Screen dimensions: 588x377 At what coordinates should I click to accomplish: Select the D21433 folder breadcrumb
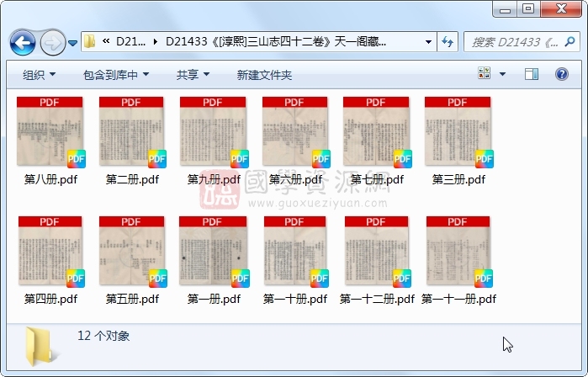276,41
